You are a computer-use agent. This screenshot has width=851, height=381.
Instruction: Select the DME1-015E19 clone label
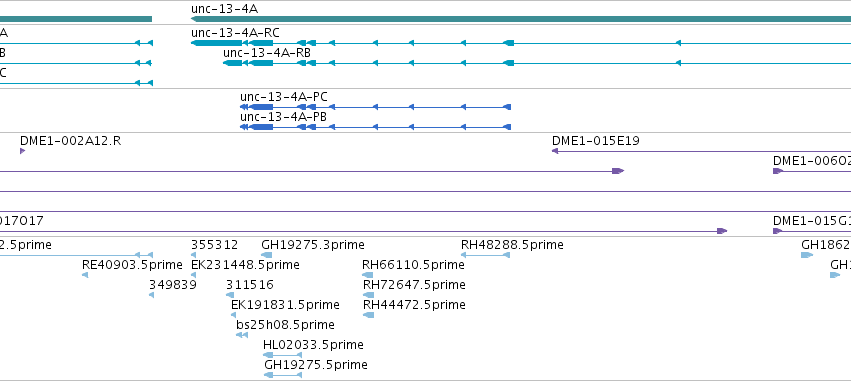point(595,141)
